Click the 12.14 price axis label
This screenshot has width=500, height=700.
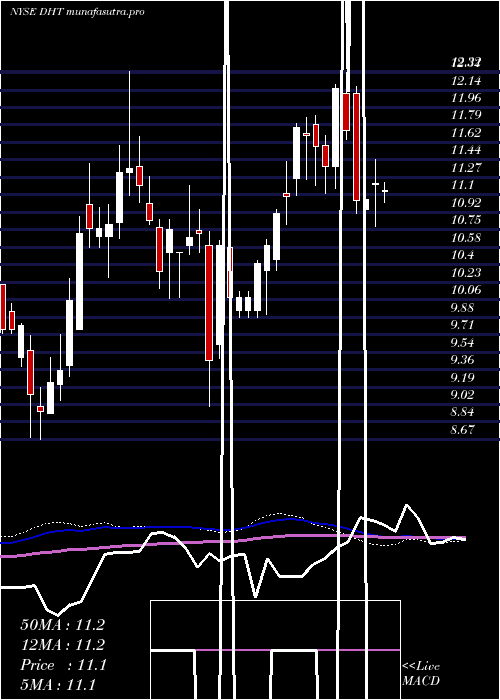click(466, 81)
